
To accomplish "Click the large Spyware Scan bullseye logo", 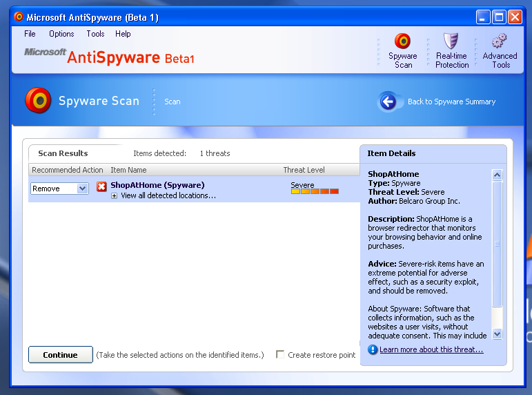I will (x=39, y=101).
